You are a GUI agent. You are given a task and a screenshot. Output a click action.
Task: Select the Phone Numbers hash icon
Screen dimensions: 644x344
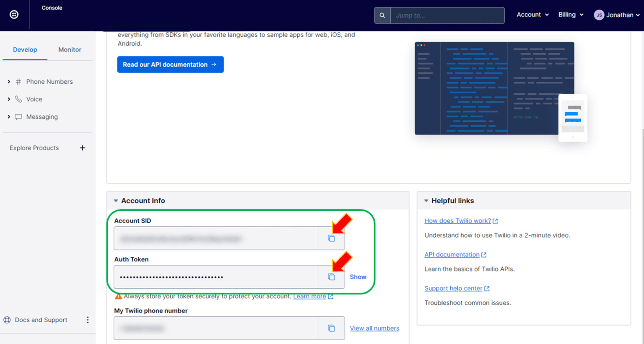[18, 81]
